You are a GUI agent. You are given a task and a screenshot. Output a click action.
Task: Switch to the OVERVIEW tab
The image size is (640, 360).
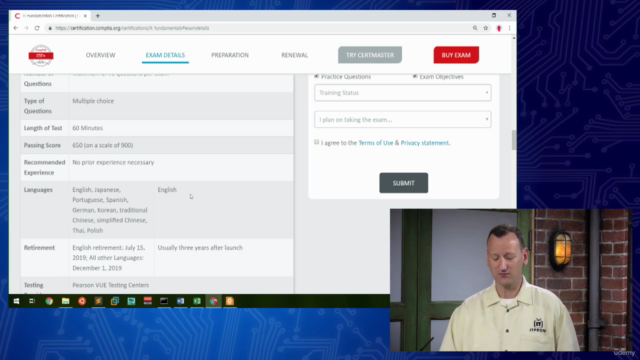click(100, 55)
